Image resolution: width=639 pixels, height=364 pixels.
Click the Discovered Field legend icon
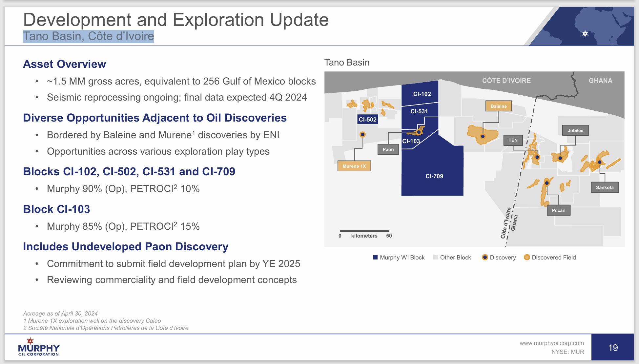tap(527, 258)
